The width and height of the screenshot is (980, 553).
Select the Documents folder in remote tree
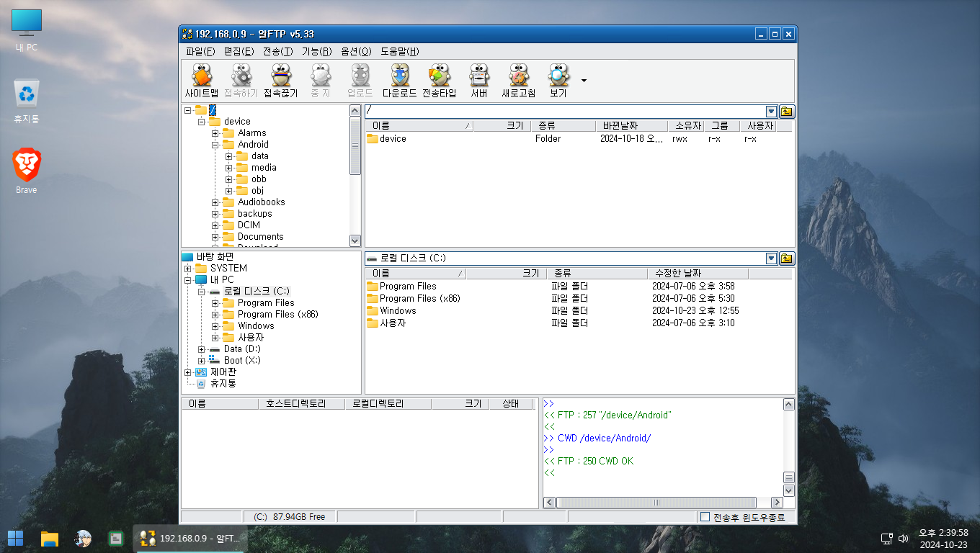261,237
